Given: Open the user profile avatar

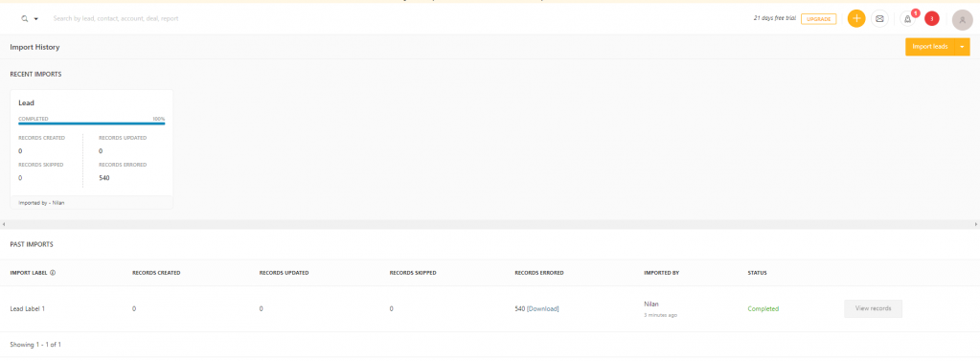Looking at the screenshot, I should click(x=962, y=19).
